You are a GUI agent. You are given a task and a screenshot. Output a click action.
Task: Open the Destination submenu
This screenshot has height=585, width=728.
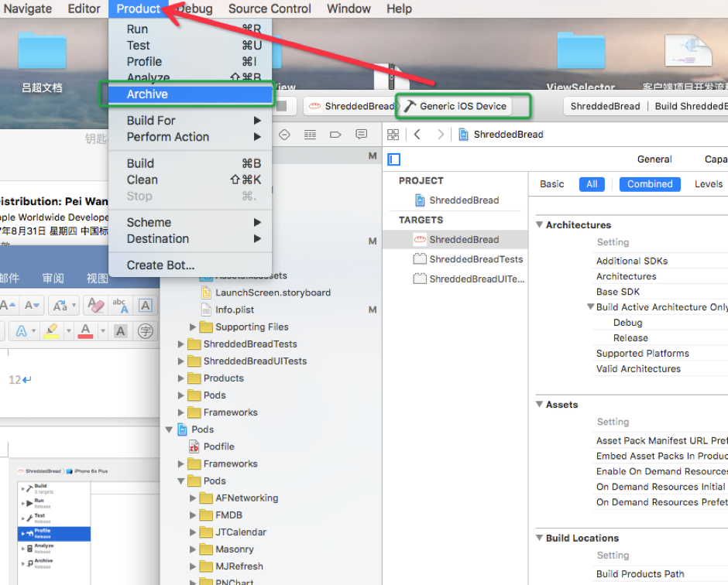click(190, 238)
